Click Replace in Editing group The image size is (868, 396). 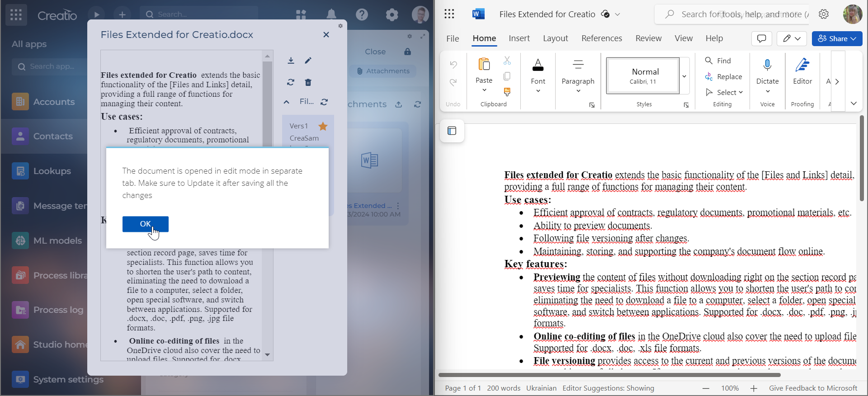click(x=723, y=77)
